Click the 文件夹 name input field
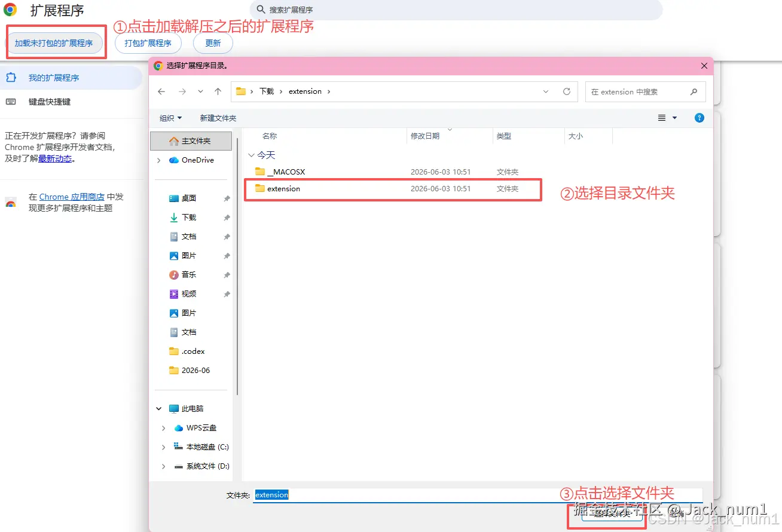 point(478,495)
